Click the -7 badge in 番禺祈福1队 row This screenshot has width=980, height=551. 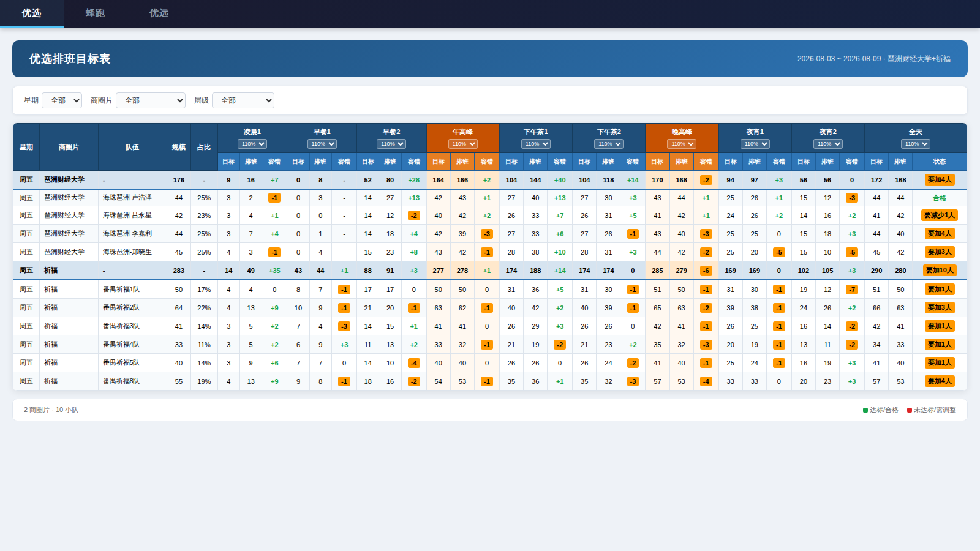tap(852, 290)
